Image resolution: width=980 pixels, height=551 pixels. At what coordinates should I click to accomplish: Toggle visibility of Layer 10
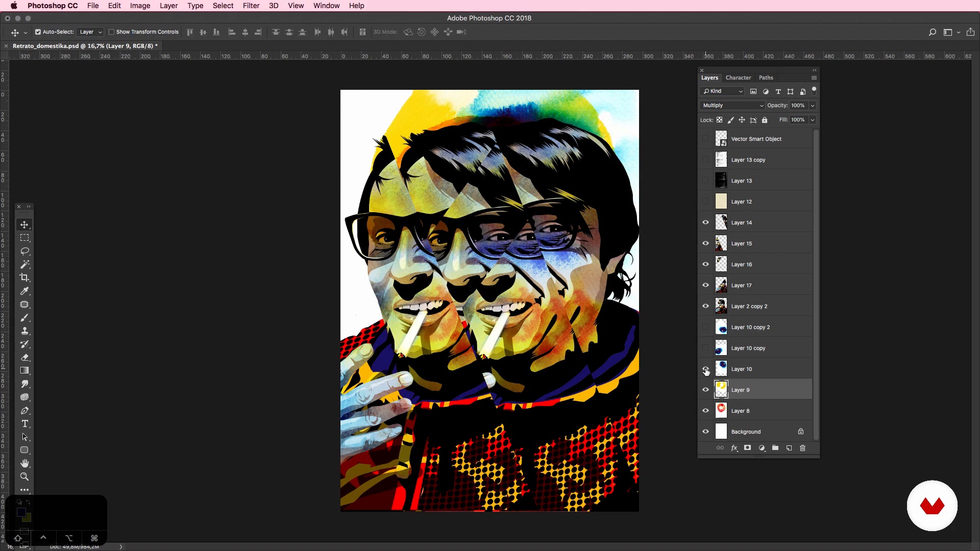click(705, 369)
